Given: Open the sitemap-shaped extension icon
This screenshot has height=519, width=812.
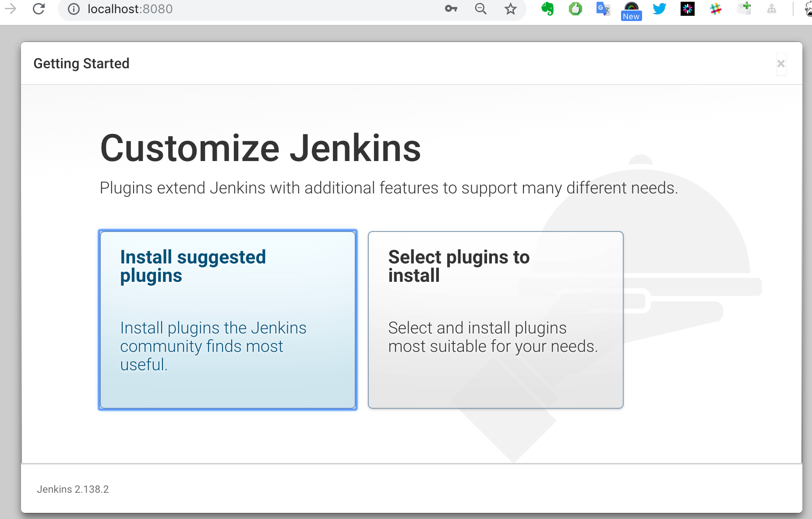Looking at the screenshot, I should point(771,9).
